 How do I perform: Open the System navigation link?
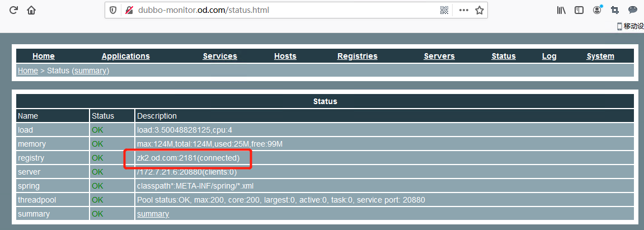[x=600, y=56]
